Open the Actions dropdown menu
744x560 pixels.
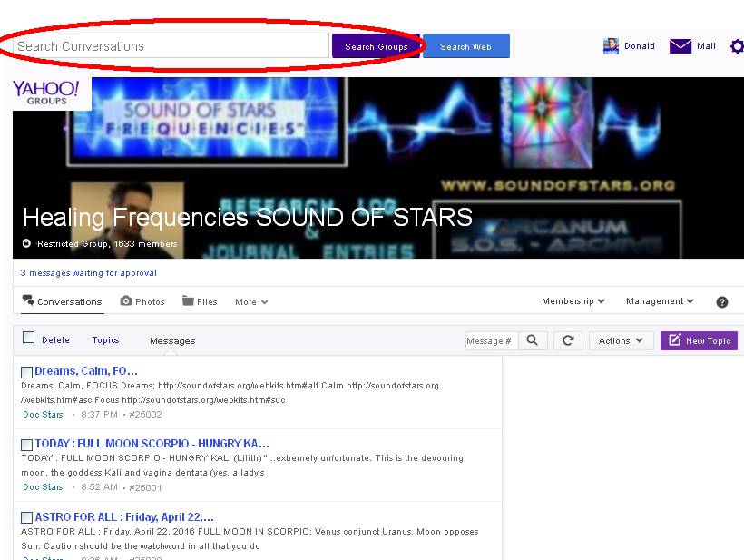coord(621,340)
